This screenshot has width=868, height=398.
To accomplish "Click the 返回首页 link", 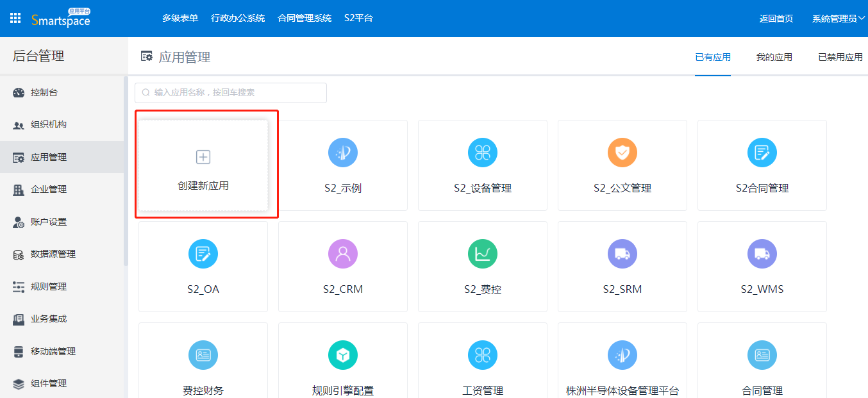I will pyautogui.click(x=776, y=19).
